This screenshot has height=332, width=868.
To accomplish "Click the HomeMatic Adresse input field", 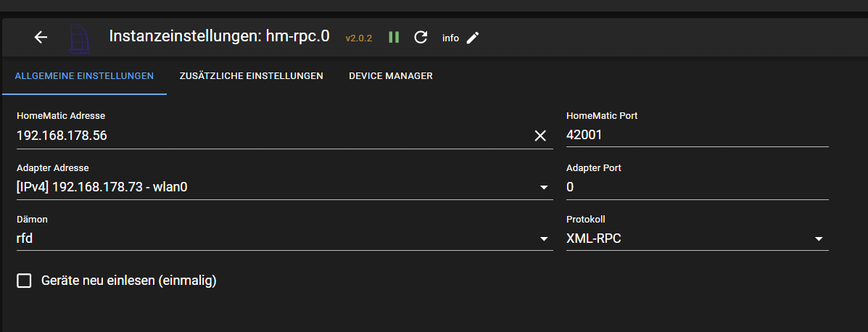I will tap(268, 136).
